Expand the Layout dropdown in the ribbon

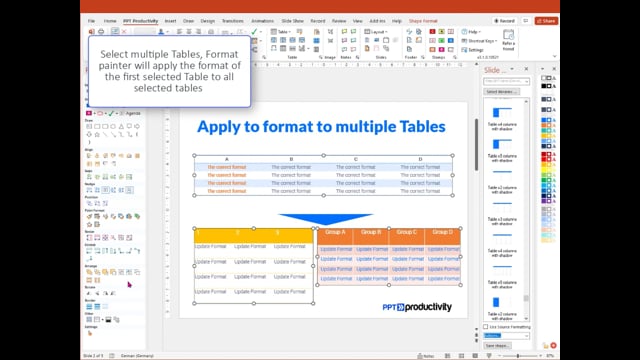pyautogui.click(x=376, y=31)
